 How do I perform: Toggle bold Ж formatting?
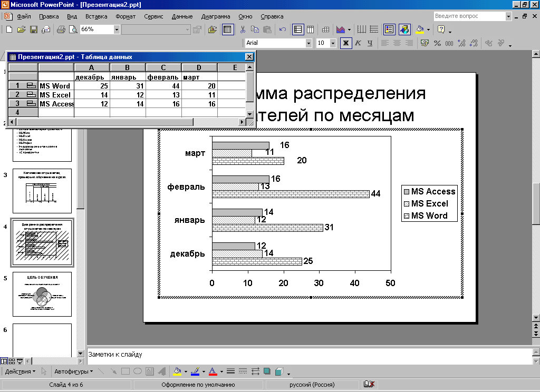click(x=346, y=43)
